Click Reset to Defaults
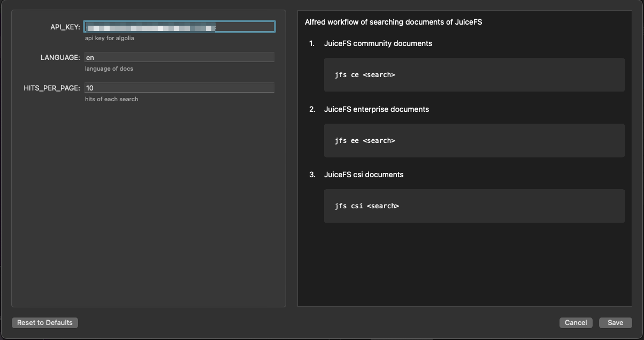644x340 pixels. click(44, 322)
